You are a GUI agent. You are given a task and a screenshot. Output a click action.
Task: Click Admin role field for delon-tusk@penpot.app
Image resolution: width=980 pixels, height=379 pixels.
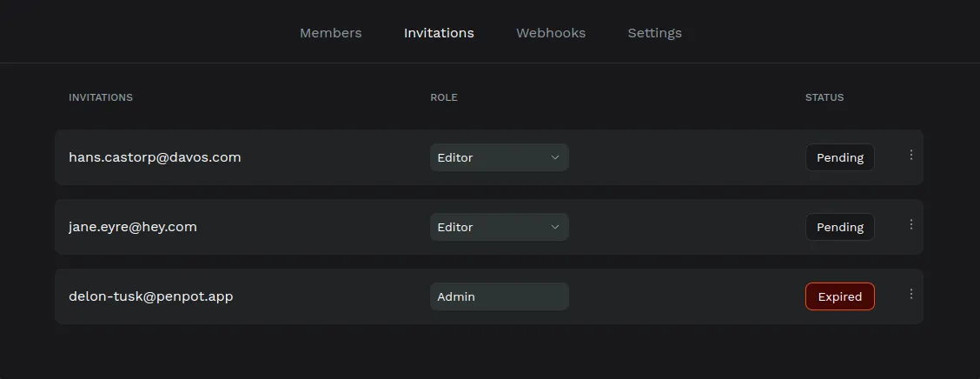click(x=499, y=296)
